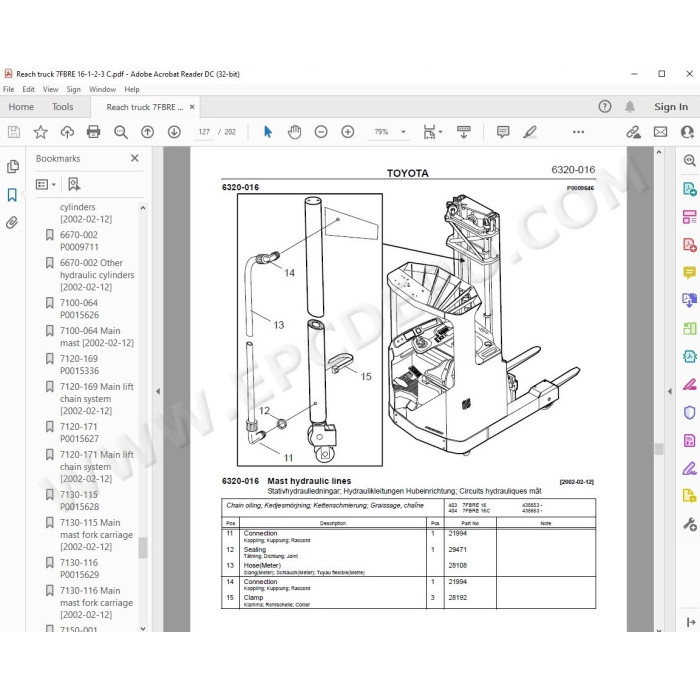Open More Tools wrench icon in right pane
700x700 pixels.
(689, 524)
